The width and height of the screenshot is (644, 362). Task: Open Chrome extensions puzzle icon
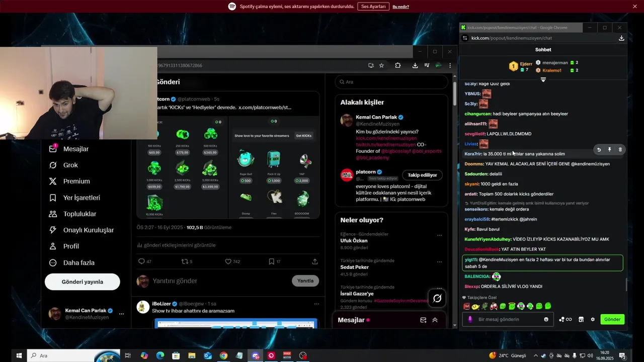click(398, 65)
